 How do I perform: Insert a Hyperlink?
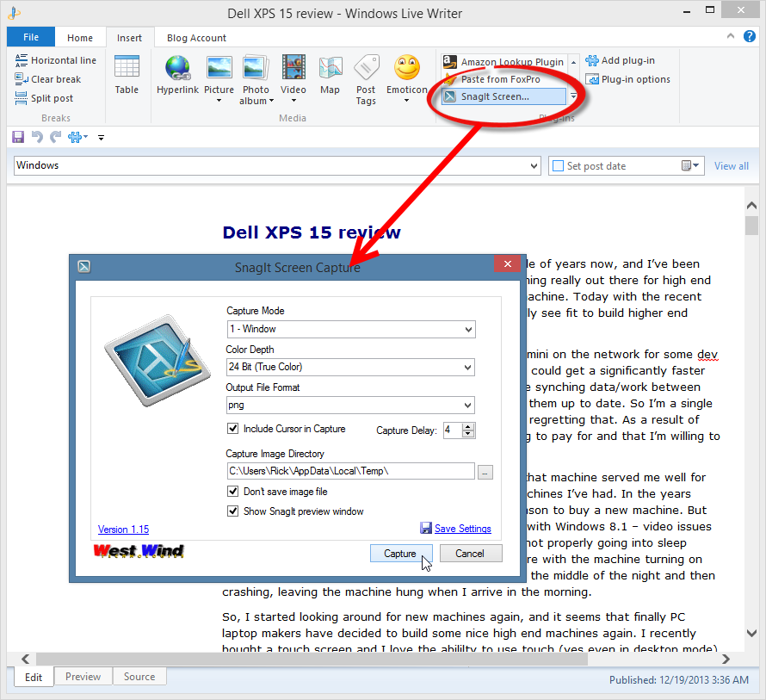177,75
